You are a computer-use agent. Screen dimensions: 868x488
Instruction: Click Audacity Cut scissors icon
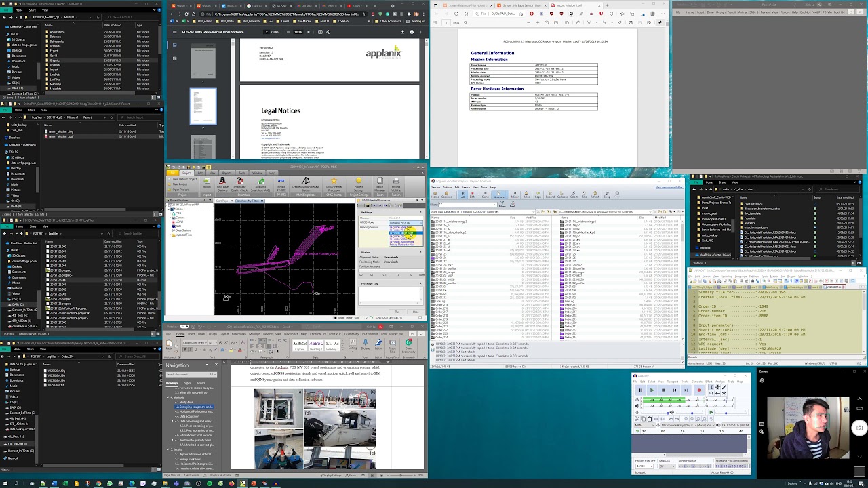click(x=637, y=419)
